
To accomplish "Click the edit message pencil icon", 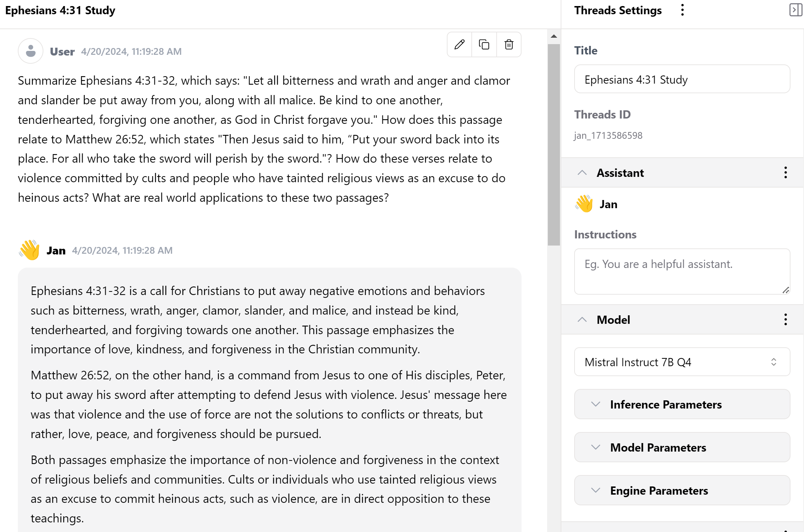I will pos(459,44).
